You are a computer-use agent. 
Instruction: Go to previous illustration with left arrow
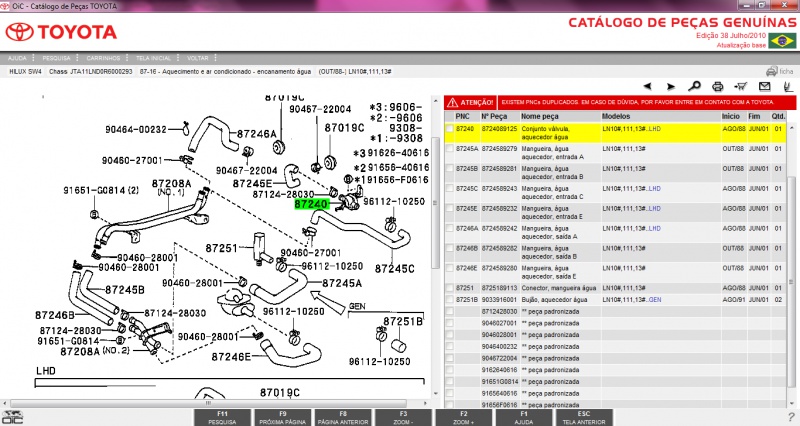[x=647, y=86]
